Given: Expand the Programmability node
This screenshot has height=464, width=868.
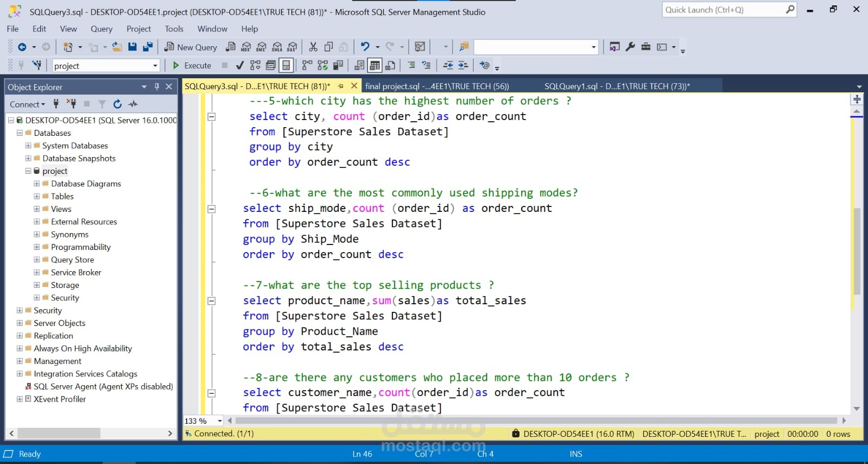Looking at the screenshot, I should tap(37, 247).
